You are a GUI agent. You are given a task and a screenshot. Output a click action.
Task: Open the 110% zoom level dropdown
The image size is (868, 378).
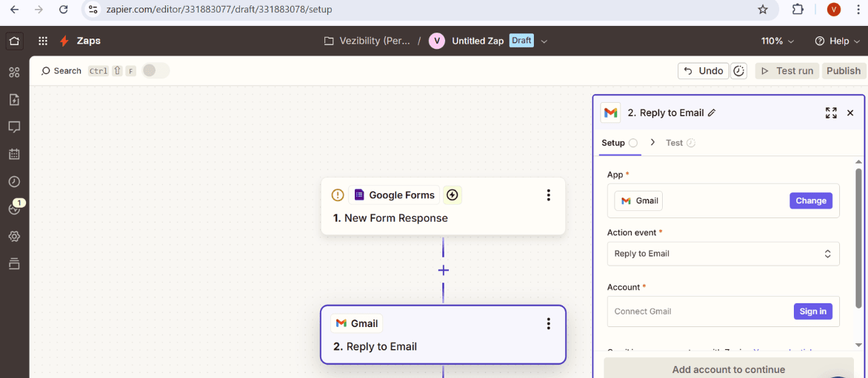(x=777, y=41)
